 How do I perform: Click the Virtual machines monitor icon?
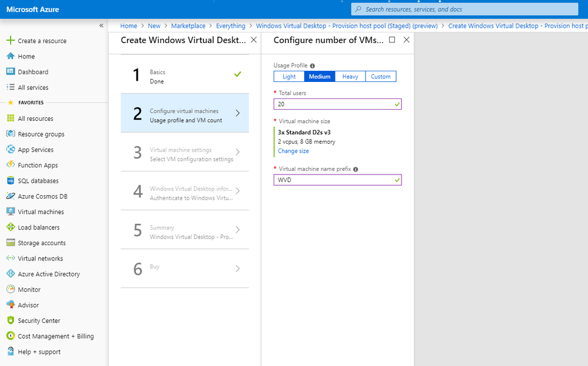pos(11,212)
